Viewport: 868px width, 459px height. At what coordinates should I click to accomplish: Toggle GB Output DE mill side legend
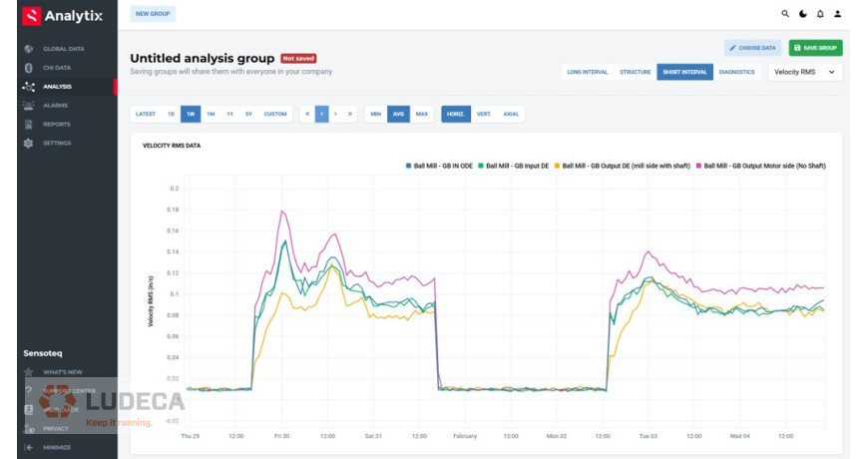point(623,166)
